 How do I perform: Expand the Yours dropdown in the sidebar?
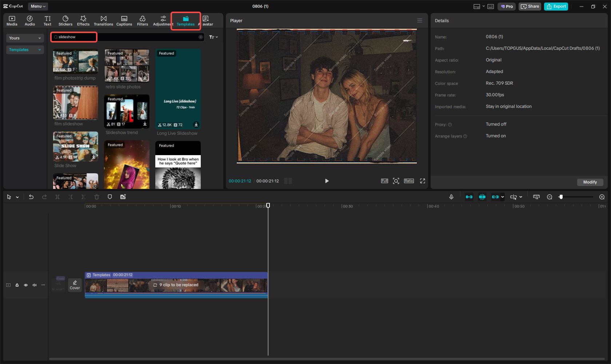coord(25,38)
